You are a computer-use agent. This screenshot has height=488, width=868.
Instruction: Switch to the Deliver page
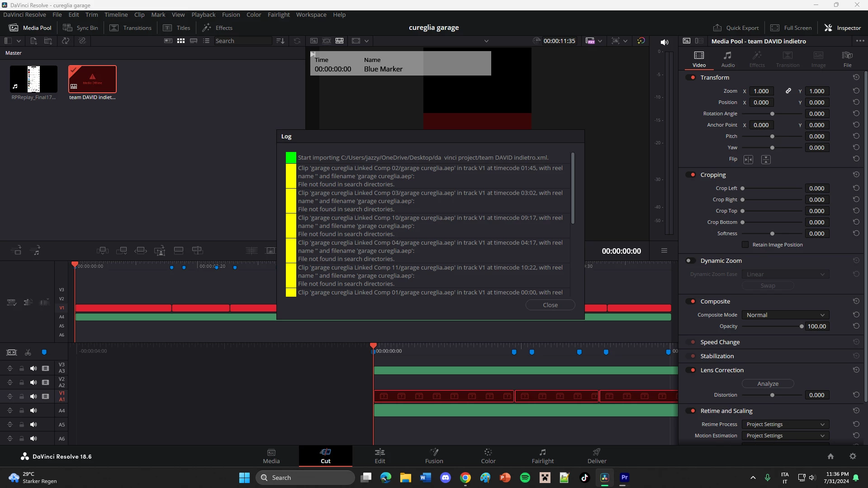(x=597, y=456)
